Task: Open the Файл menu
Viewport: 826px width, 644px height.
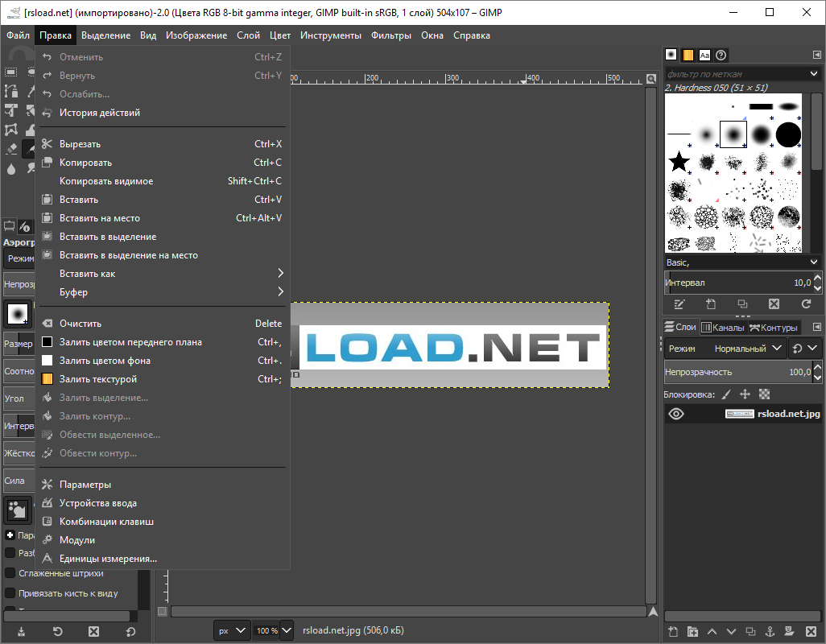Action: click(x=18, y=35)
